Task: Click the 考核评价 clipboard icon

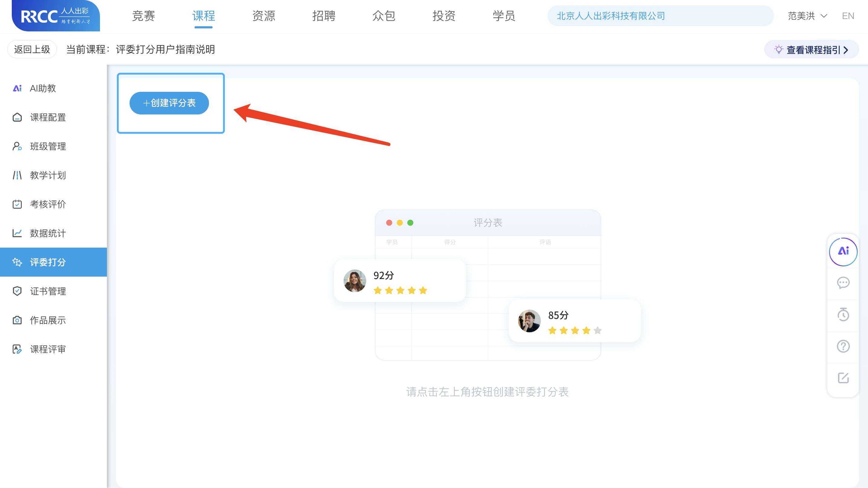Action: (17, 204)
